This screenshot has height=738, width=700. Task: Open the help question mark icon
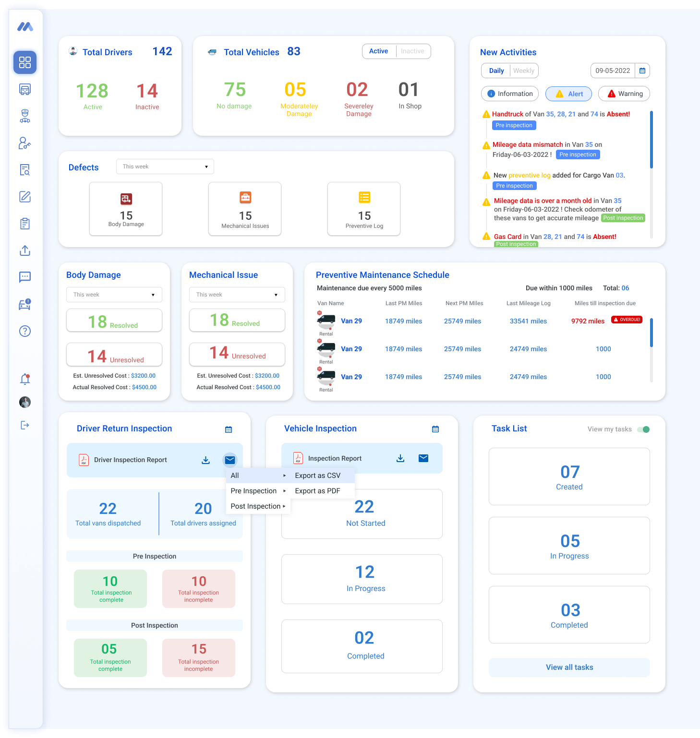[25, 331]
